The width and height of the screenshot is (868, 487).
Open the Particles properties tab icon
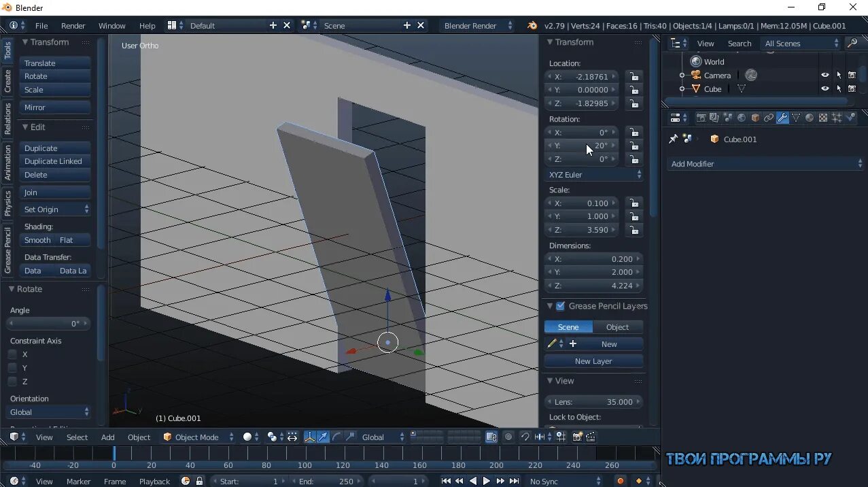coord(837,118)
